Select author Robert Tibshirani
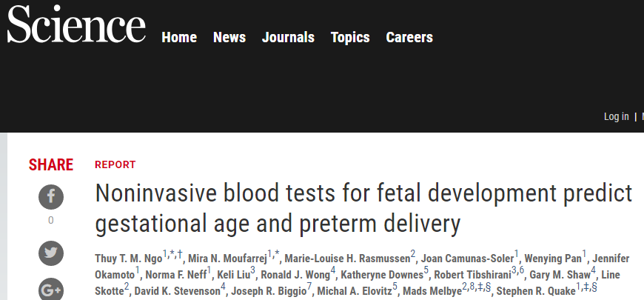Screen dimensions: 644x300 [x=473, y=275]
